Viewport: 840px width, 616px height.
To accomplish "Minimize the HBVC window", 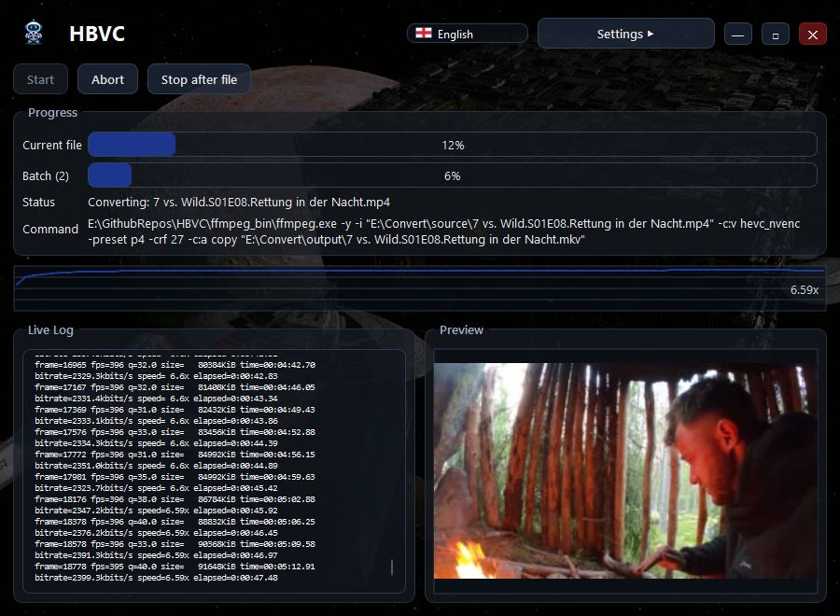I will [x=737, y=35].
